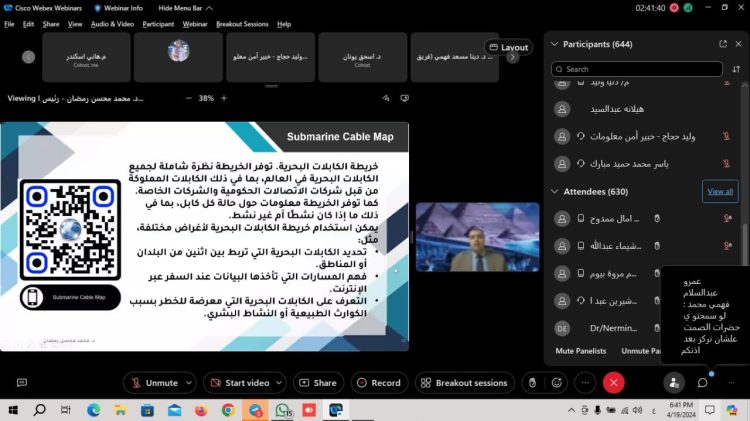Open Firefox from taskbar
The image size is (750, 421).
pyautogui.click(x=201, y=410)
